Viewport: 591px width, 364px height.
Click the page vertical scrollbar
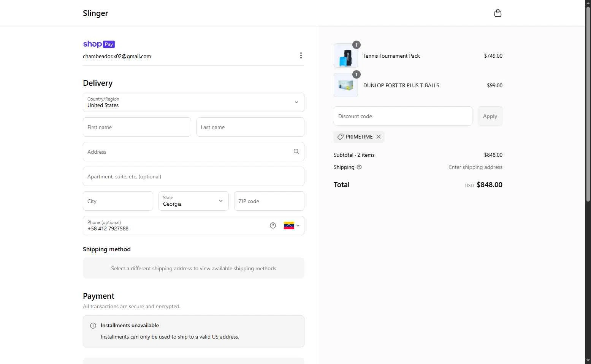point(588,104)
